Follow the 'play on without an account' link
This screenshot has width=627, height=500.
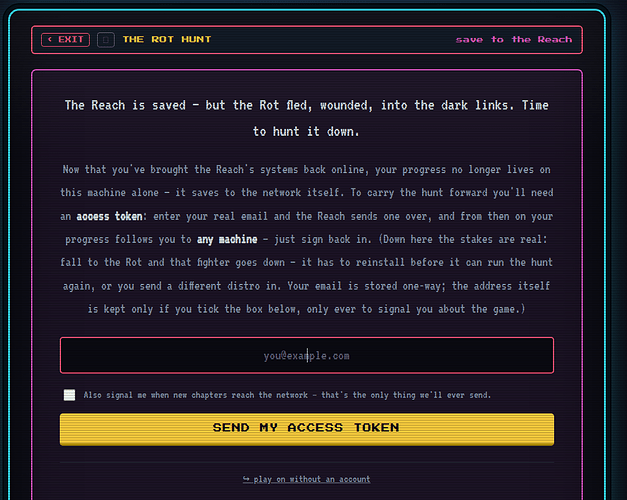306,479
